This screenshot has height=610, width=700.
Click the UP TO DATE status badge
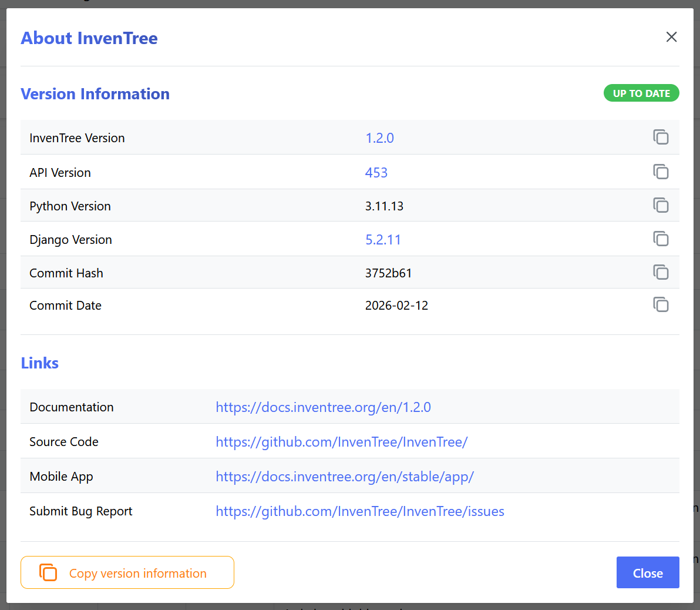[x=641, y=93]
